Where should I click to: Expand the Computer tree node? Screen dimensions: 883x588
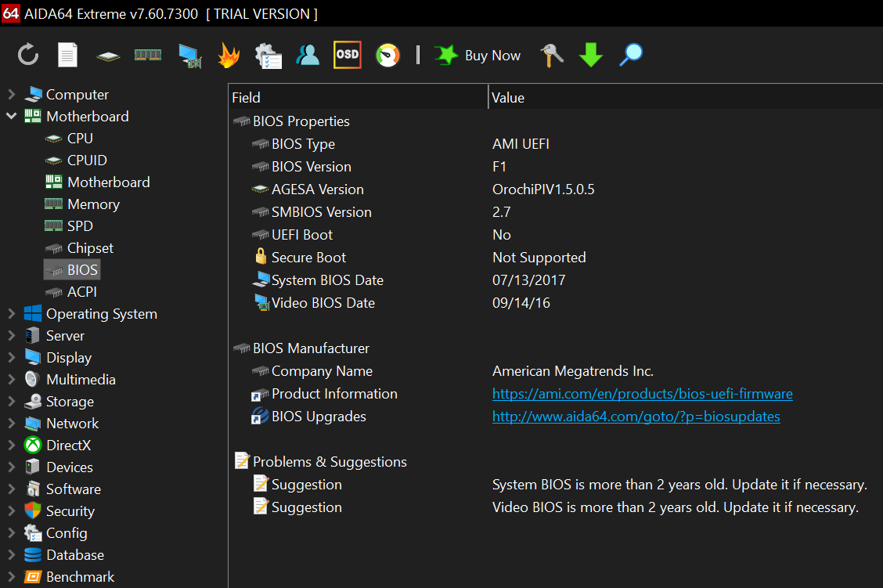point(11,94)
